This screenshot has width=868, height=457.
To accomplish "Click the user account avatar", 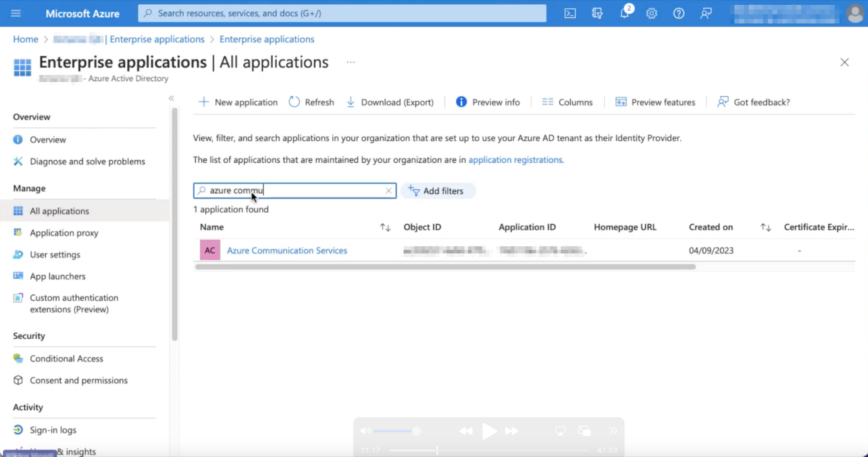I will [x=855, y=13].
